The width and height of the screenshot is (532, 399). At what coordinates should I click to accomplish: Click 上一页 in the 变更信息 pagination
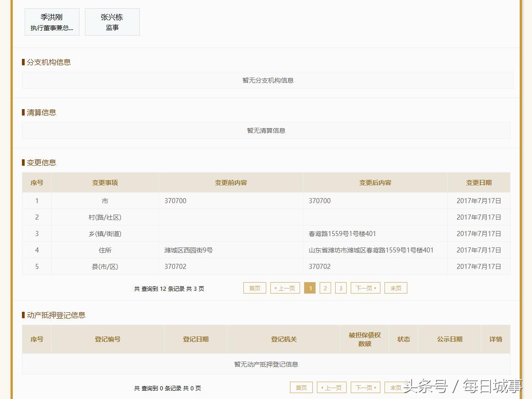285,288
